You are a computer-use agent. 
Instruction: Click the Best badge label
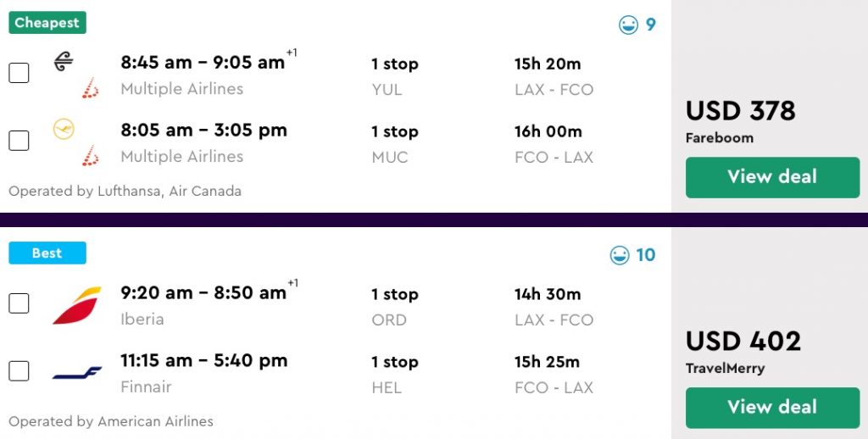(x=47, y=253)
